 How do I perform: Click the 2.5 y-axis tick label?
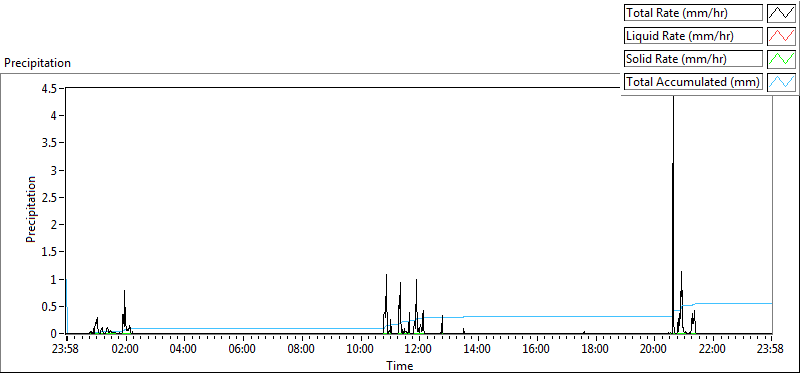[51, 197]
